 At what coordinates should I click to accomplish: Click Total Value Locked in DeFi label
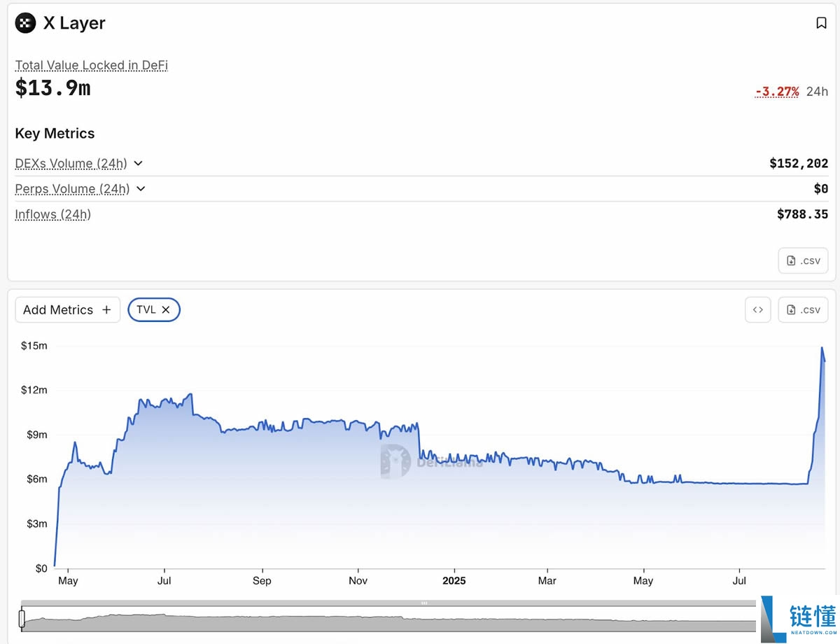92,65
